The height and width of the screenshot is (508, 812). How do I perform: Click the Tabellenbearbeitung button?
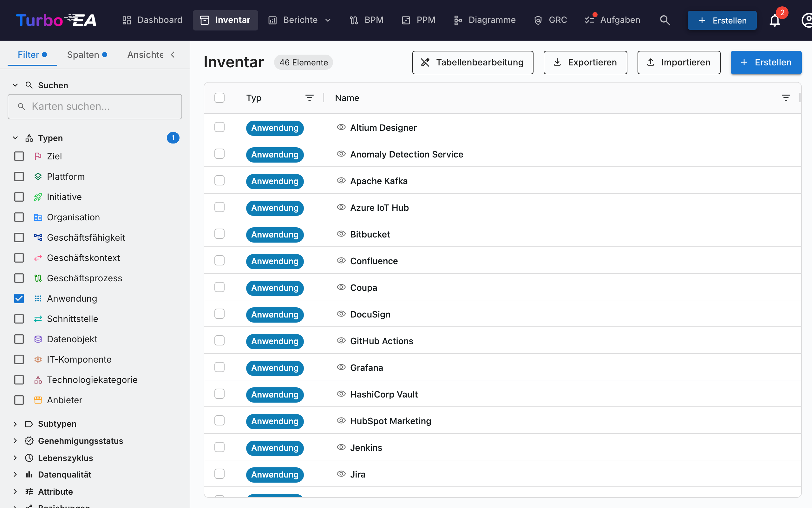(x=473, y=63)
